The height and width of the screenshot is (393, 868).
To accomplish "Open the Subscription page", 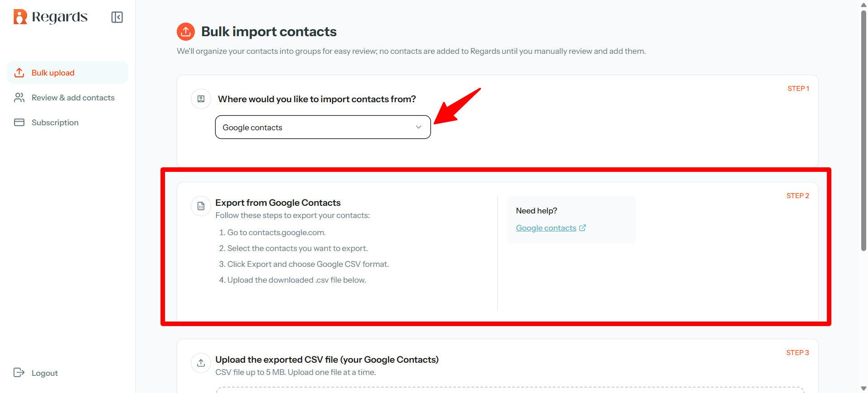I will click(55, 123).
